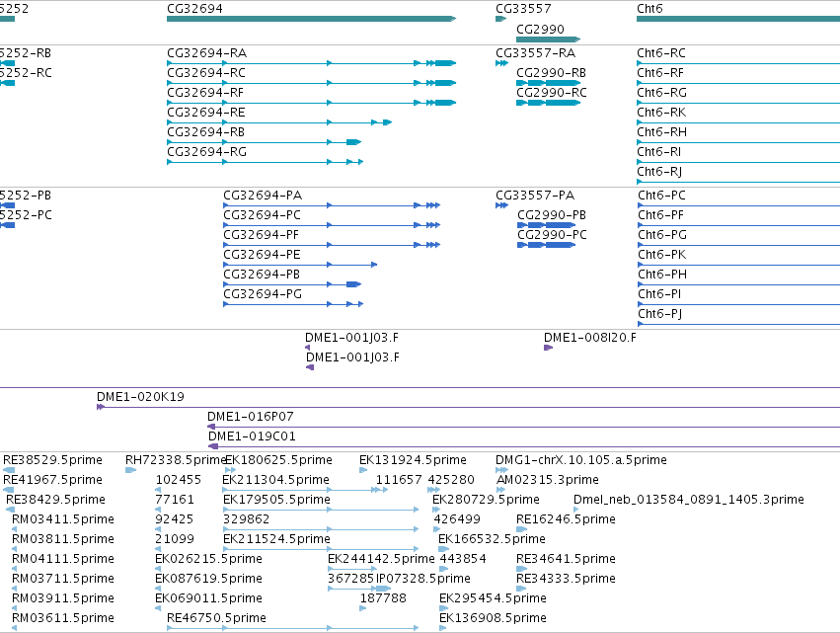Click EST EK131924.5prime label
840x633 pixels.
pyautogui.click(x=413, y=460)
